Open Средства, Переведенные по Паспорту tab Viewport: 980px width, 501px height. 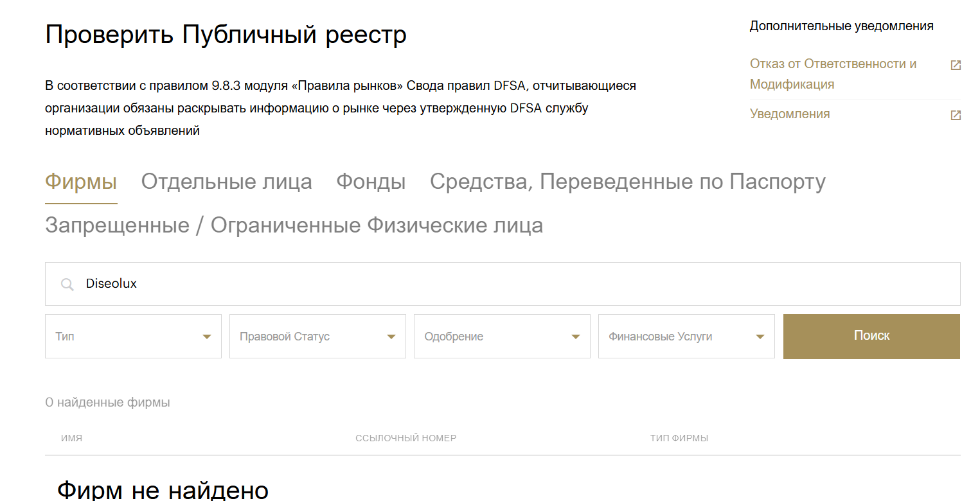point(627,182)
